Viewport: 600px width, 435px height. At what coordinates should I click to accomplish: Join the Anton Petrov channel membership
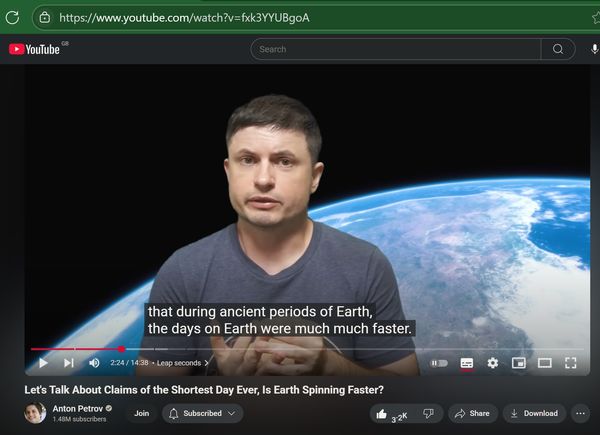click(142, 413)
